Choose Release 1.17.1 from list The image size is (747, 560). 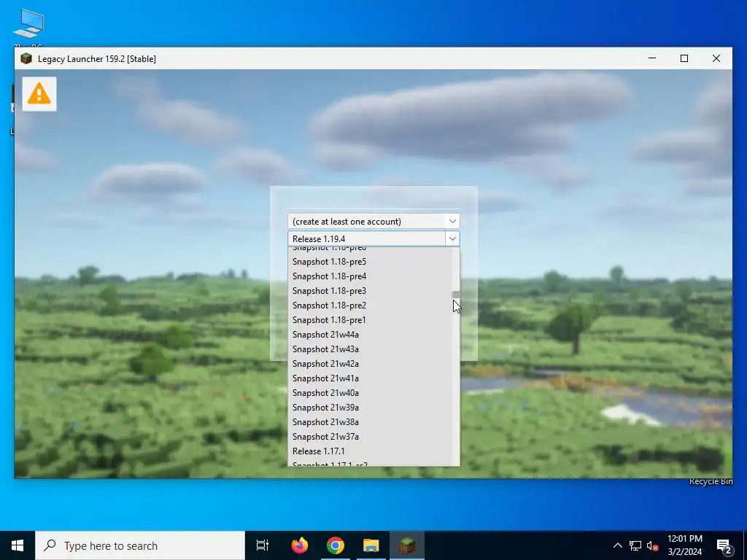tap(370, 451)
